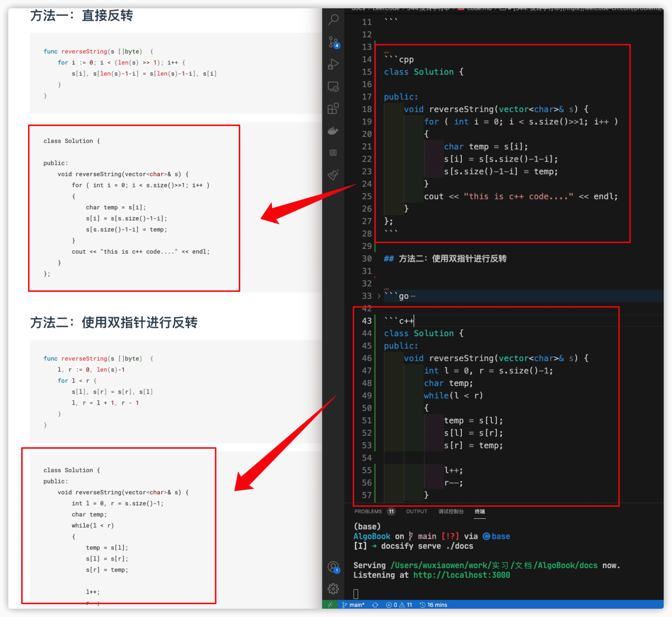Image resolution: width=672 pixels, height=617 pixels.
Task: Open Source Control view with badge 4
Action: tap(333, 42)
